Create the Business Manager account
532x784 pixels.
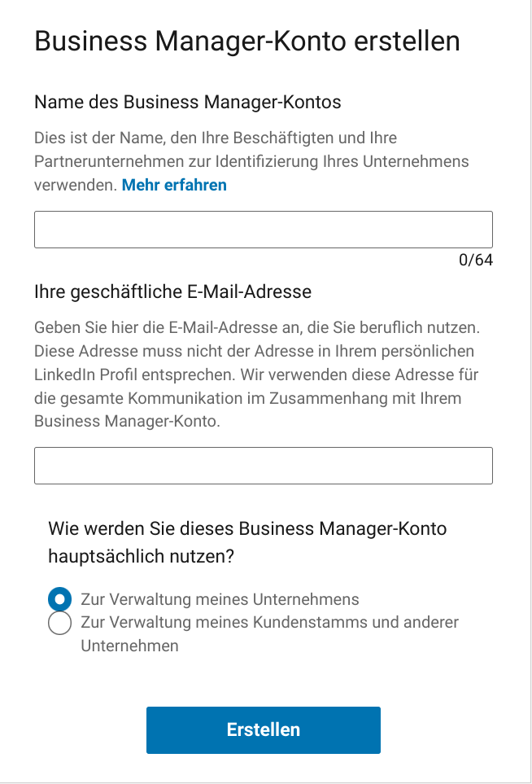263,729
